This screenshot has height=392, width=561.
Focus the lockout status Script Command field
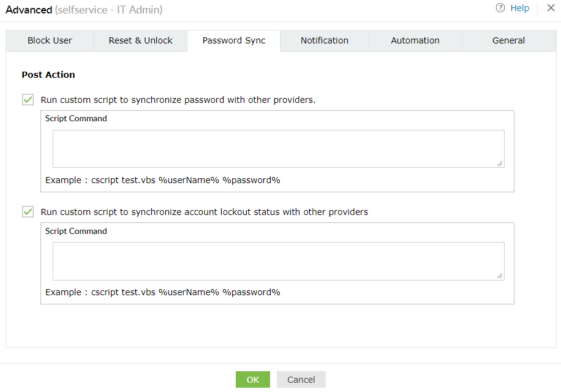pyautogui.click(x=278, y=261)
